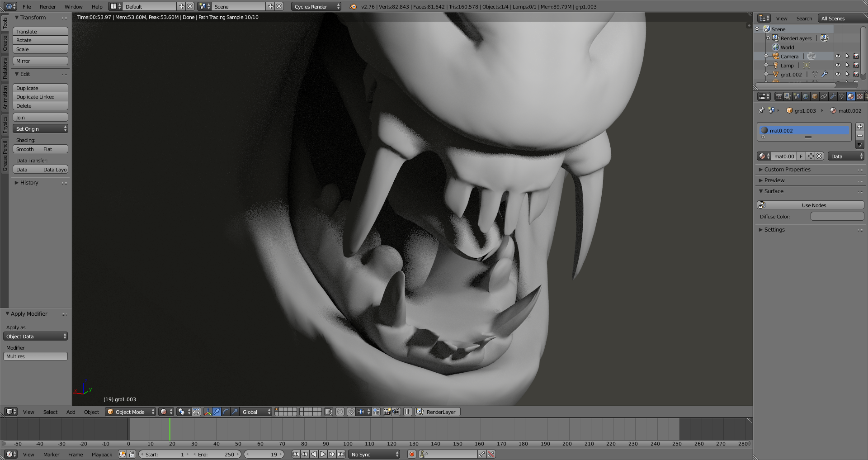Unlink material with the X icon

tap(819, 156)
